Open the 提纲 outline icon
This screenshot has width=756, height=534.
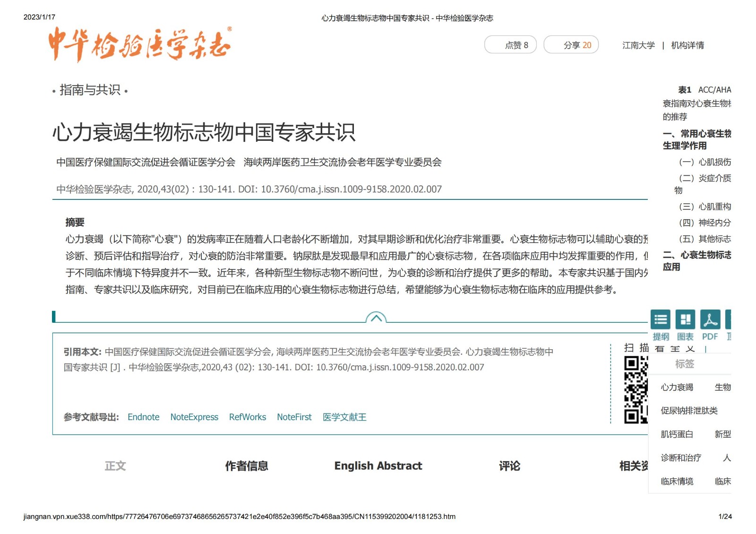point(660,320)
